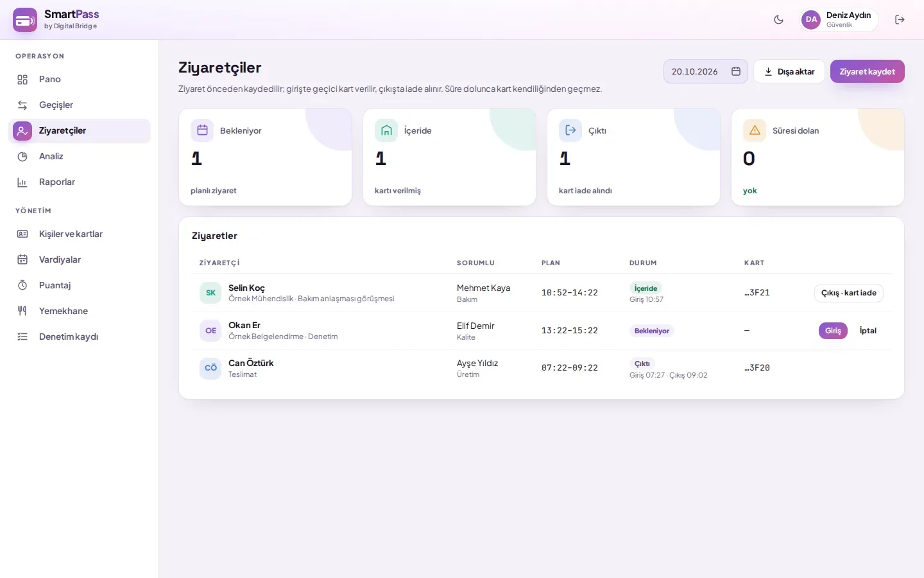
Task: Click the Ziyaret kaydet button
Action: pos(868,71)
